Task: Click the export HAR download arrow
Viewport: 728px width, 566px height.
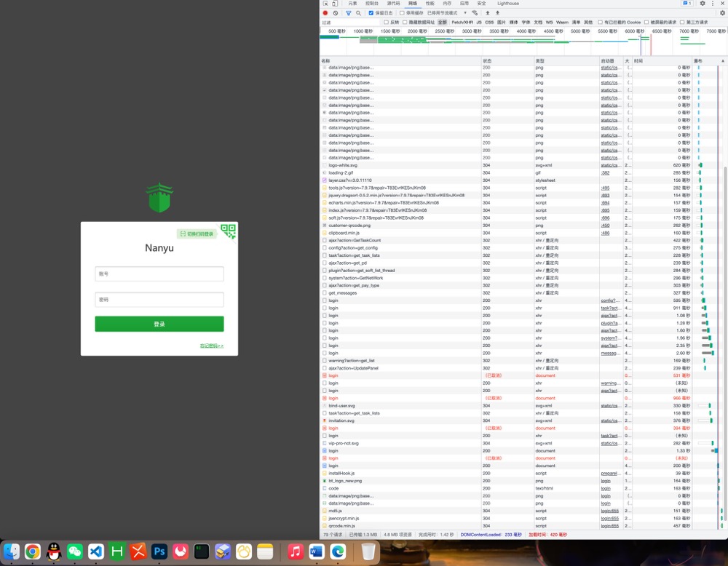Action: tap(497, 13)
